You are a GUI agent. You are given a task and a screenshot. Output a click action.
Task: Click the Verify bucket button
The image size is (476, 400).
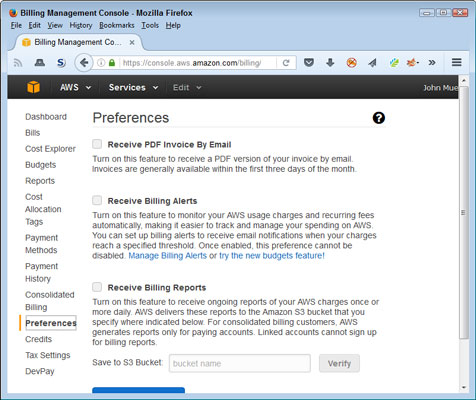(339, 363)
